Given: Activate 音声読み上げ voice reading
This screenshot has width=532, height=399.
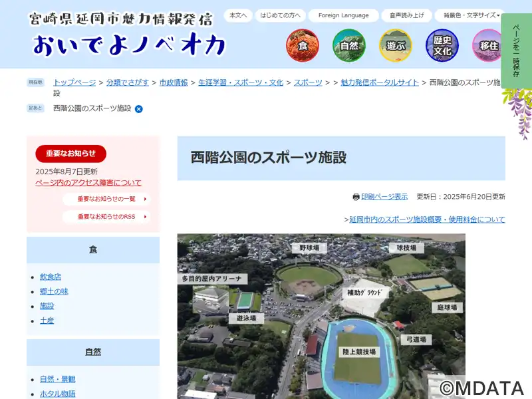Looking at the screenshot, I should (407, 15).
